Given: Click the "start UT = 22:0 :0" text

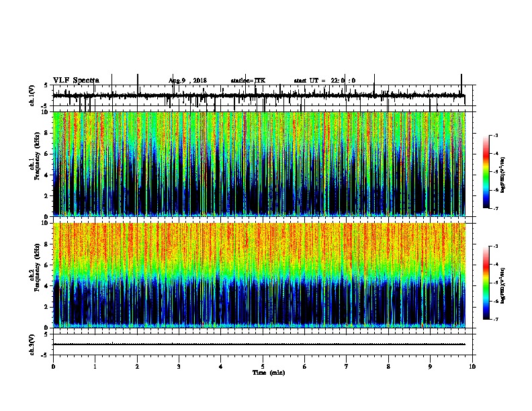Looking at the screenshot, I should click(x=324, y=81).
